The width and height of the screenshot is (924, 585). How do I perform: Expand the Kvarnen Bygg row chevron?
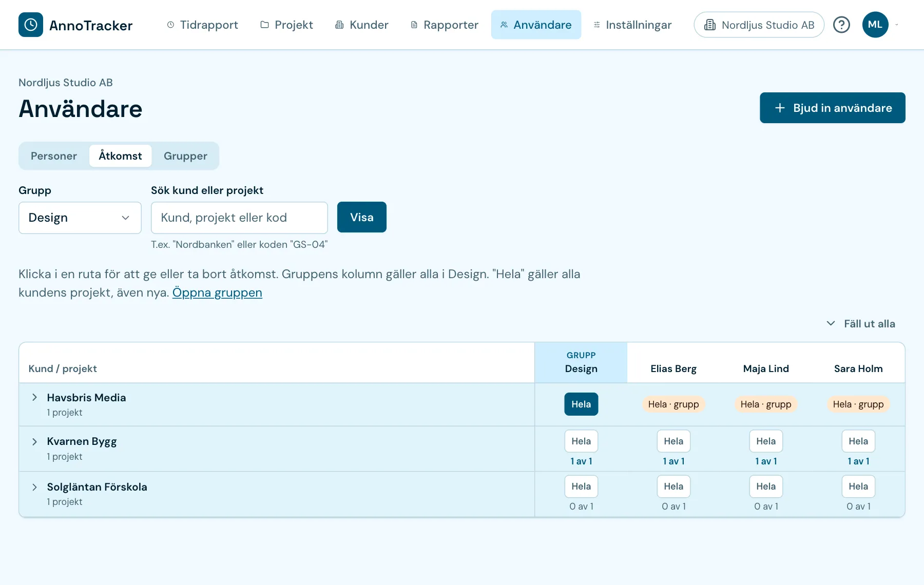coord(34,441)
